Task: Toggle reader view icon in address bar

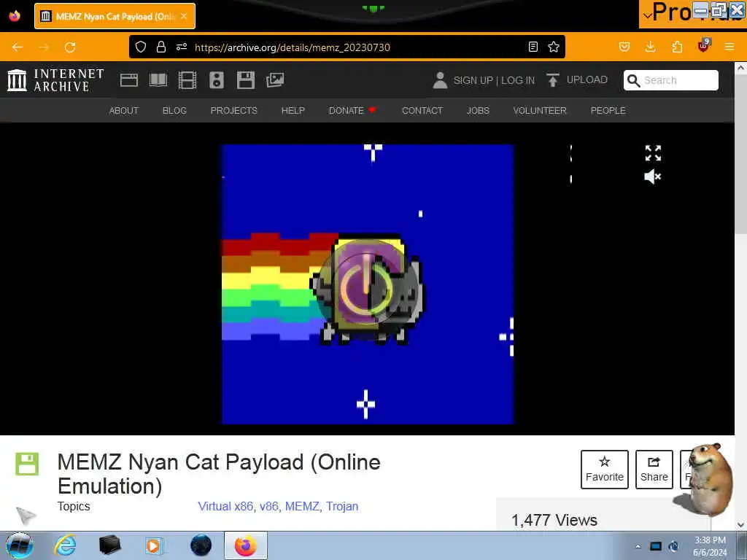Action: (533, 47)
